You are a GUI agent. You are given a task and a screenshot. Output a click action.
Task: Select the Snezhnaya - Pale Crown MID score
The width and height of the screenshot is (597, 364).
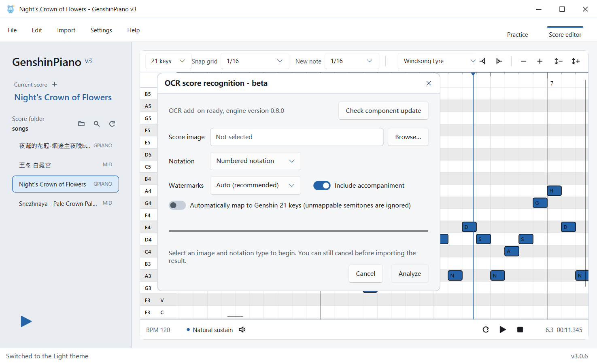66,203
